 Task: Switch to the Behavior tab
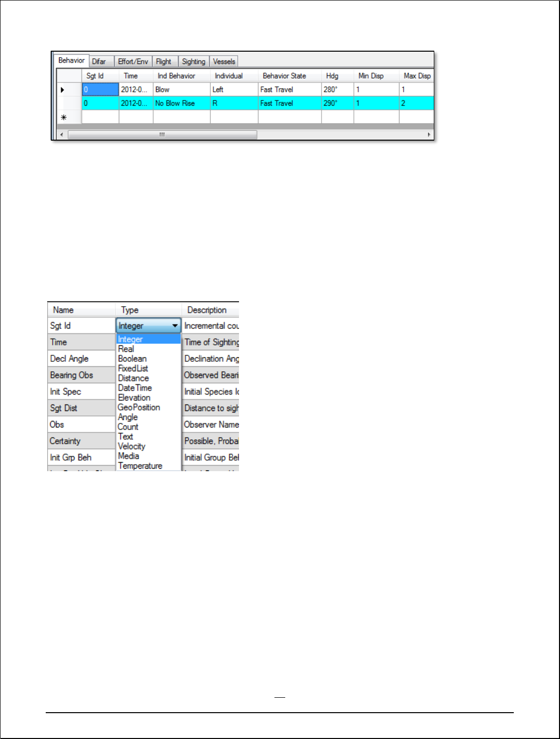[x=71, y=61]
